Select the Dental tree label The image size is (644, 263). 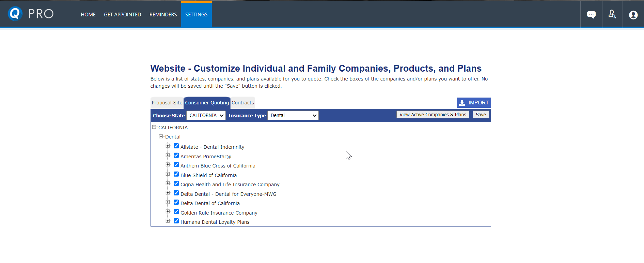(173, 137)
